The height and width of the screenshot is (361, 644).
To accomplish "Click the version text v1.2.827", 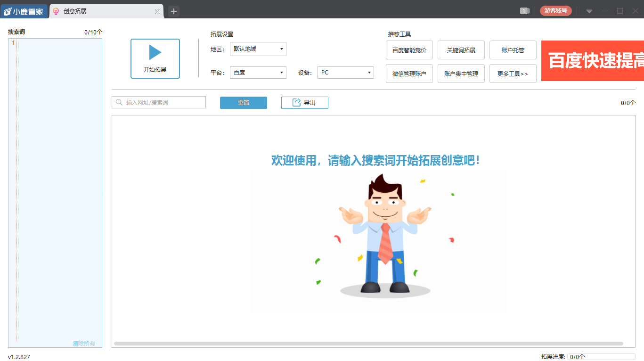I will [x=19, y=357].
